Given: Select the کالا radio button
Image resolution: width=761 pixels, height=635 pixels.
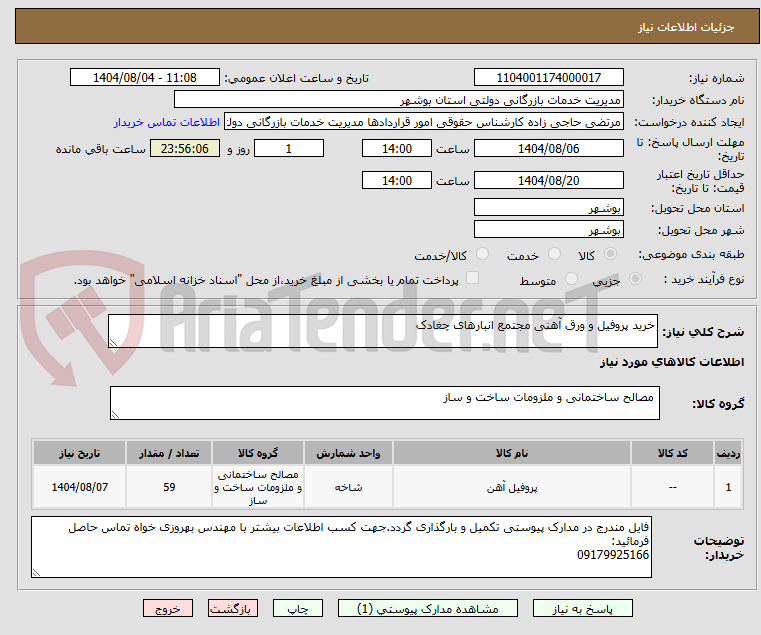Looking at the screenshot, I should pyautogui.click(x=610, y=253).
